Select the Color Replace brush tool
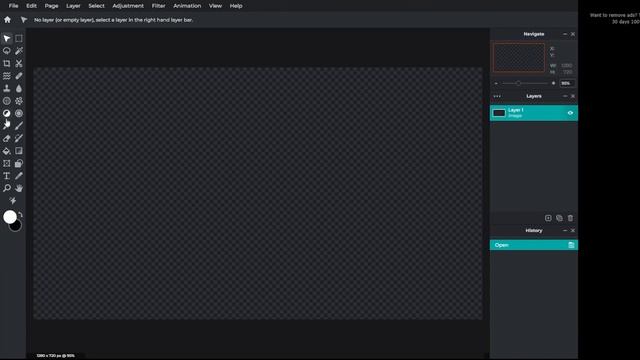This screenshot has height=360, width=640. [19, 138]
